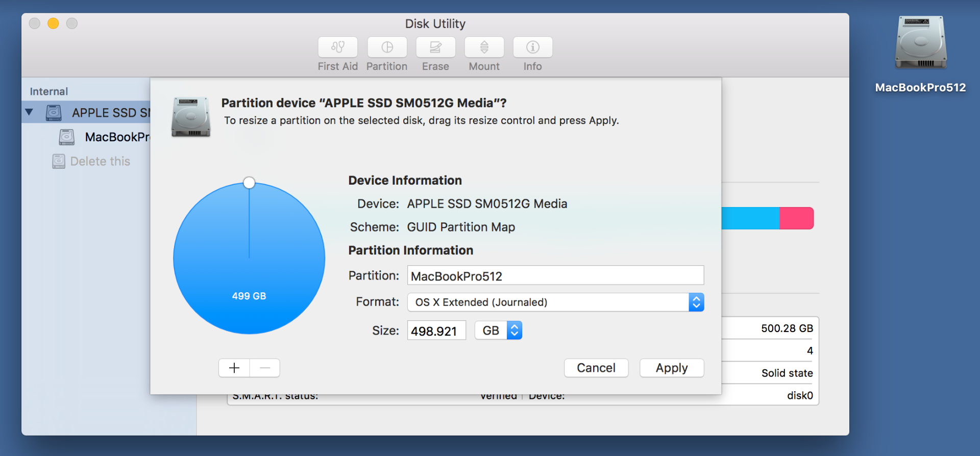Click the Solid state type value
This screenshot has width=980, height=456.
[787, 373]
